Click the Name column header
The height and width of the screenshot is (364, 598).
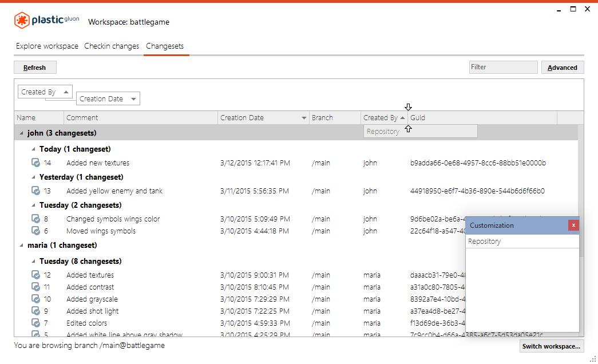click(39, 118)
